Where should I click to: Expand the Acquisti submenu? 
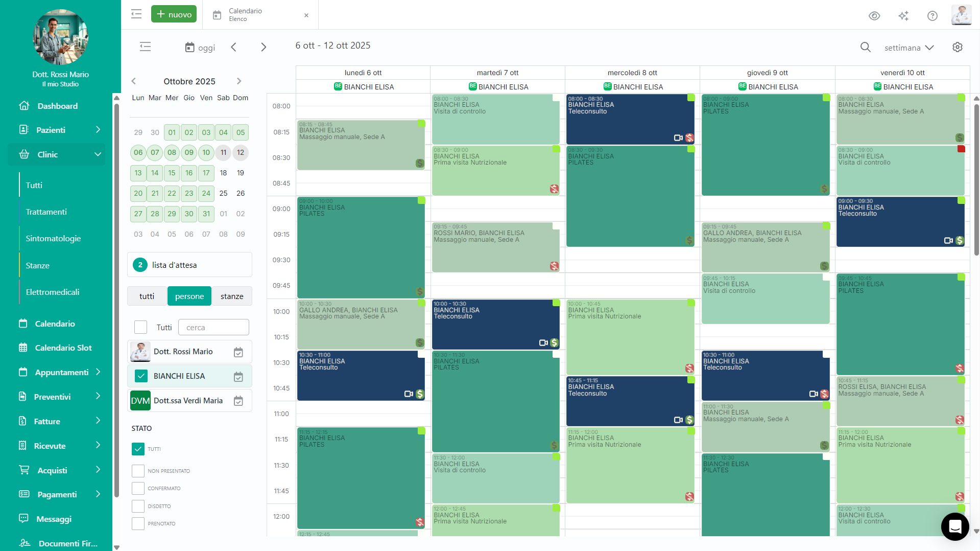pyautogui.click(x=98, y=470)
